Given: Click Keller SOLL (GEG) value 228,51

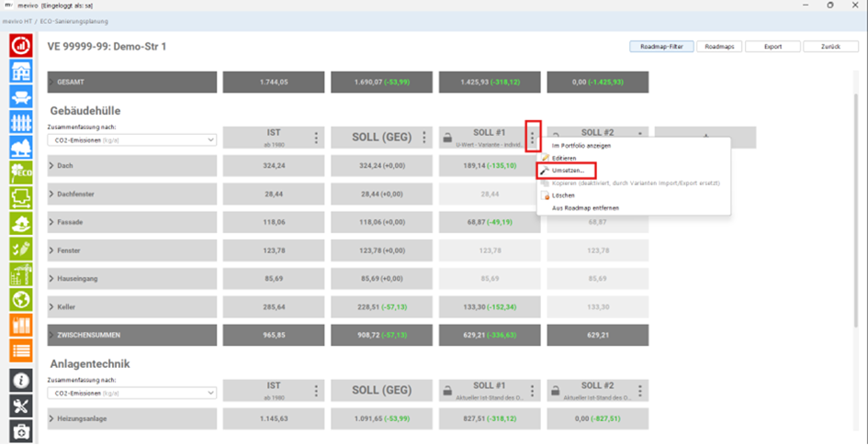Looking at the screenshot, I should coord(382,306).
